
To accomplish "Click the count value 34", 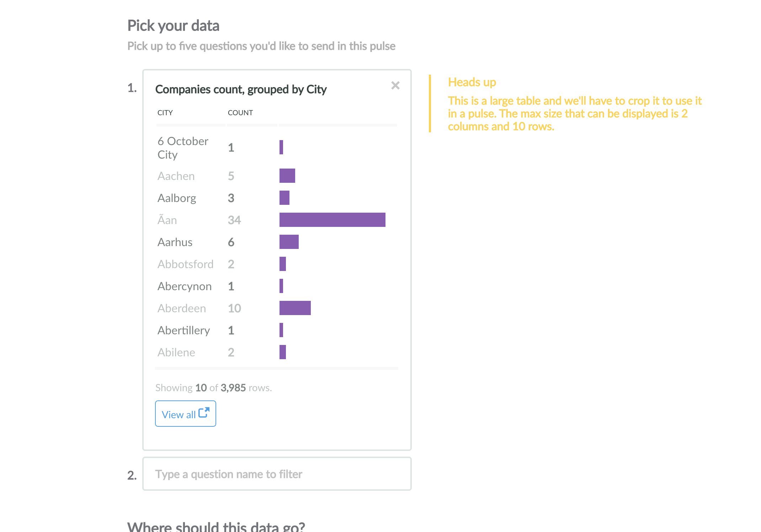I will 234,220.
